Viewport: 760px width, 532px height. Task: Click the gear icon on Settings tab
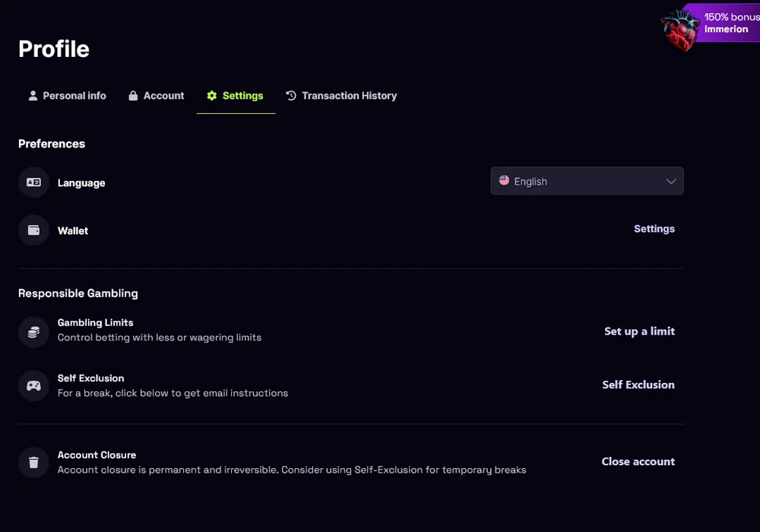coord(212,96)
